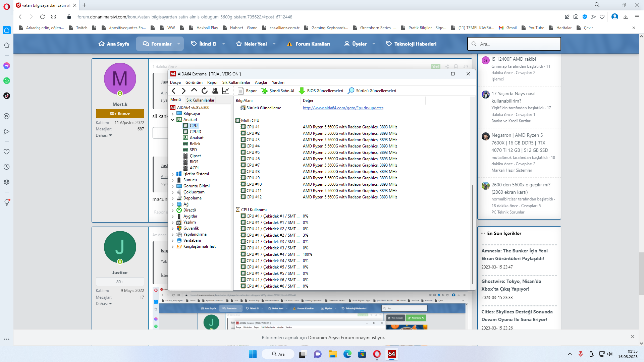Image resolution: width=644 pixels, height=362 pixels.
Task: Switch to Menü tab in AIDA64 sidebar
Action: click(x=175, y=100)
